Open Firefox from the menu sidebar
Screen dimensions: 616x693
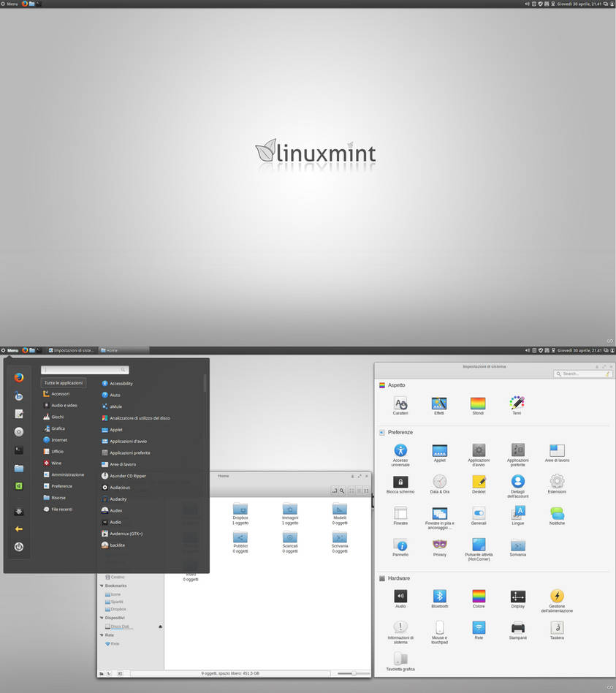click(18, 379)
